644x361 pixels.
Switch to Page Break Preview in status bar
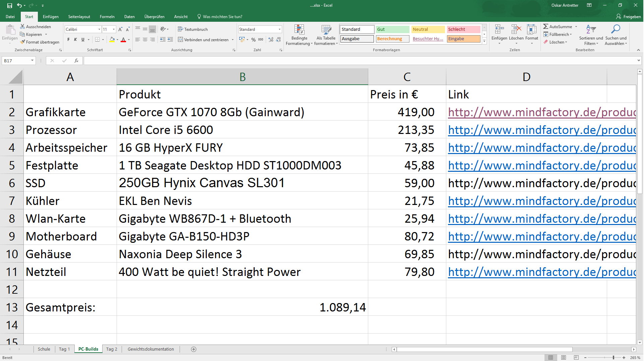pyautogui.click(x=576, y=358)
